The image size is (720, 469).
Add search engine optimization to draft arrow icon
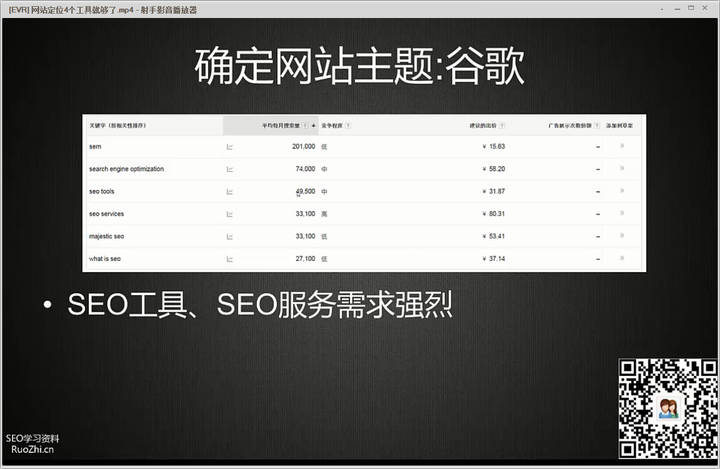(x=622, y=168)
